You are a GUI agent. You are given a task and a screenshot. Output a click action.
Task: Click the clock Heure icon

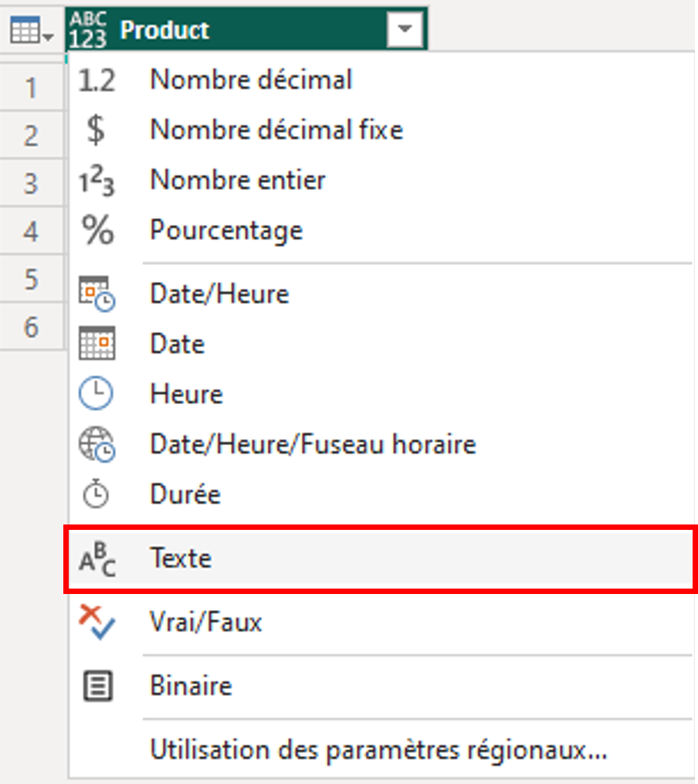[97, 394]
